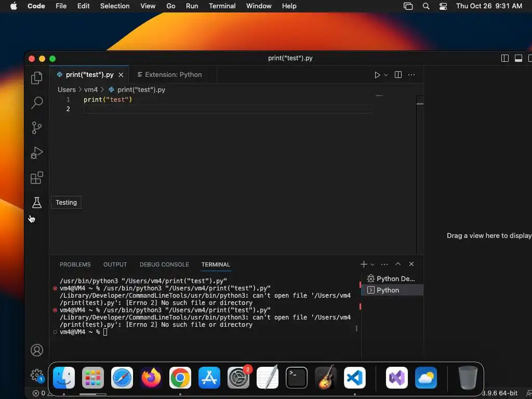Image resolution: width=532 pixels, height=399 pixels.
Task: Open the Code application menu
Action: click(x=36, y=6)
